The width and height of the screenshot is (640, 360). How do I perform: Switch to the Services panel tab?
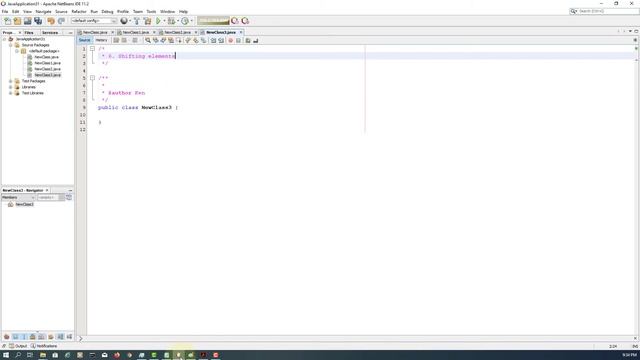(50, 32)
